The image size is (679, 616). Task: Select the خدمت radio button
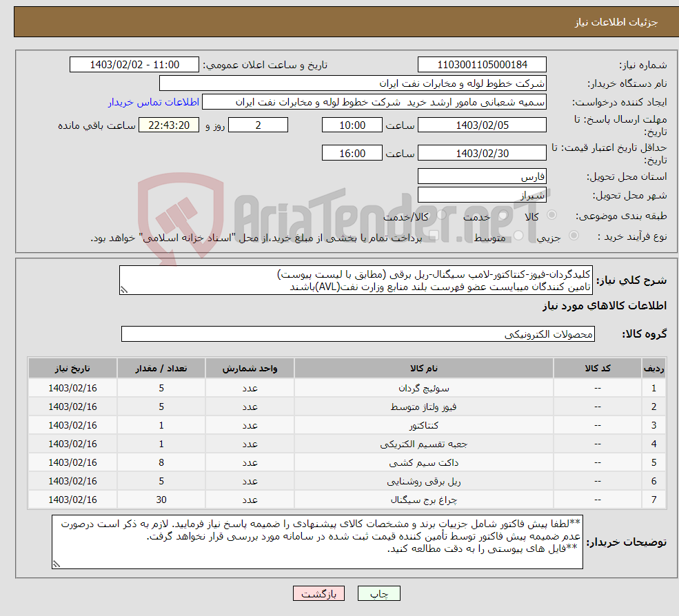click(x=503, y=215)
